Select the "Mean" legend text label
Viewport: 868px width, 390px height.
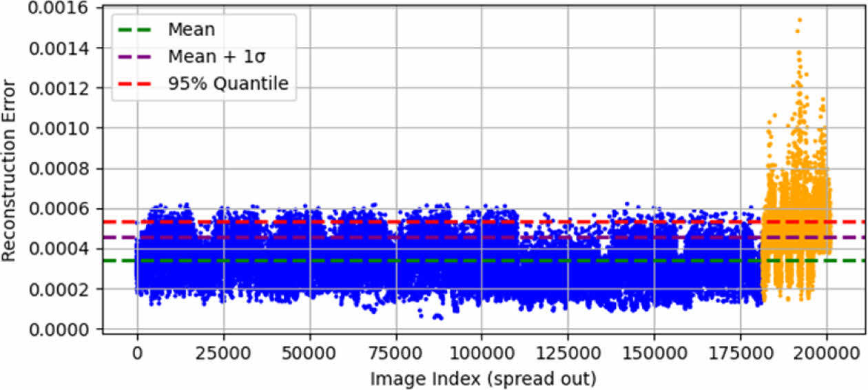tap(192, 30)
